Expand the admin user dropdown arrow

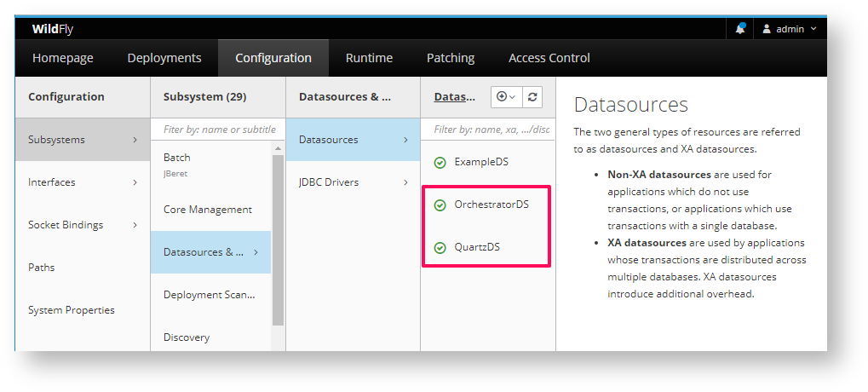813,29
